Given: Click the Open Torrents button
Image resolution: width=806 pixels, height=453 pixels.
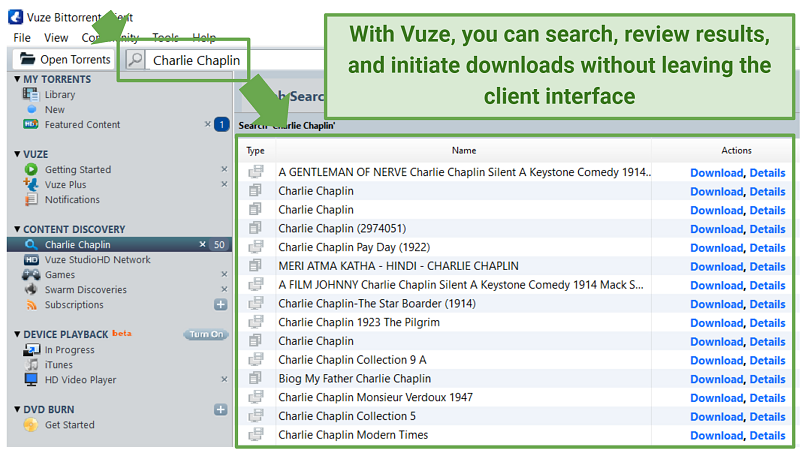Looking at the screenshot, I should point(64,59).
